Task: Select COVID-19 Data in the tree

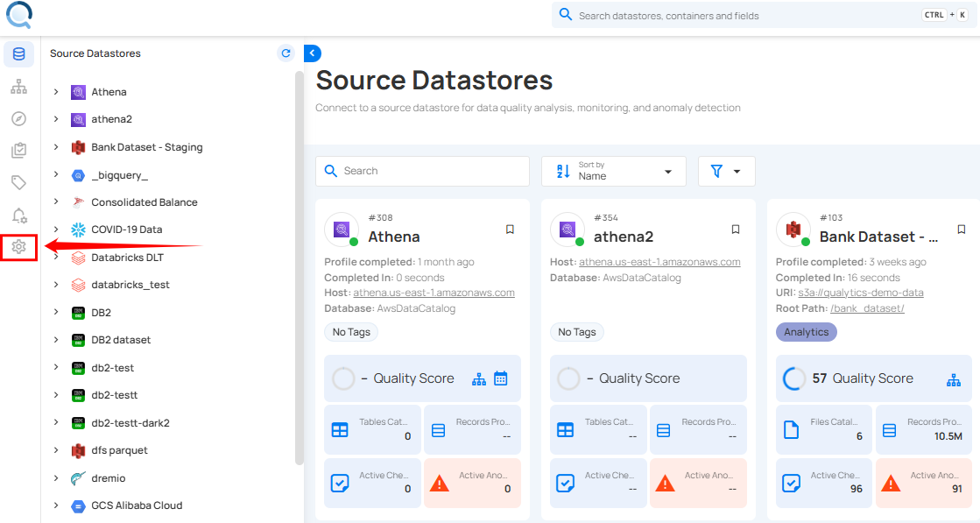Action: point(126,230)
